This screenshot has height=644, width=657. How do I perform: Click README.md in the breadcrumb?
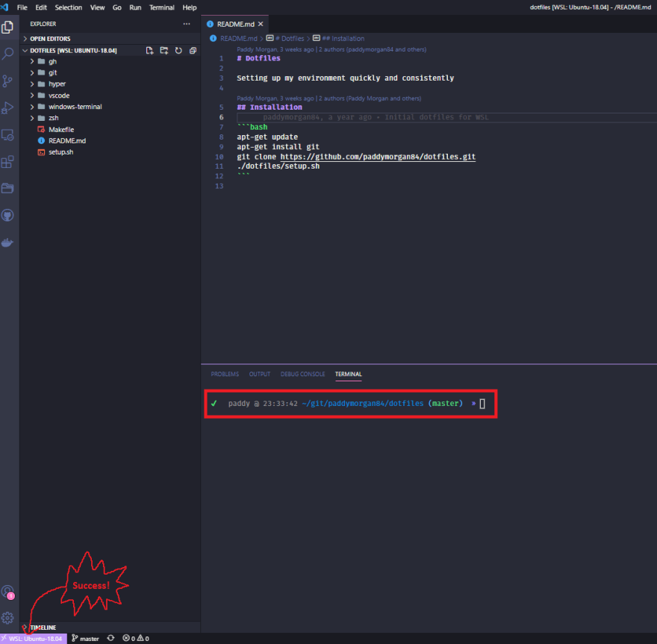tap(238, 39)
